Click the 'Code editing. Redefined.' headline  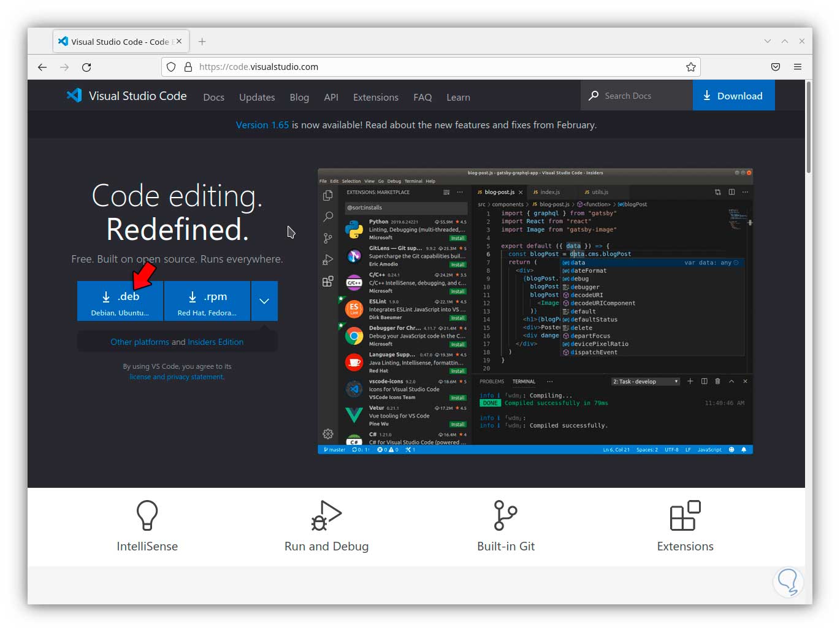coord(177,213)
